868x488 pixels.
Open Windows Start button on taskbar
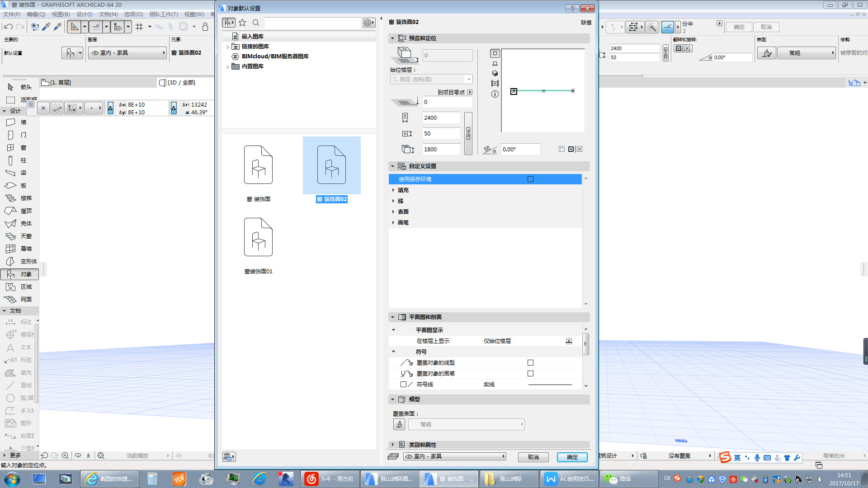[12, 479]
